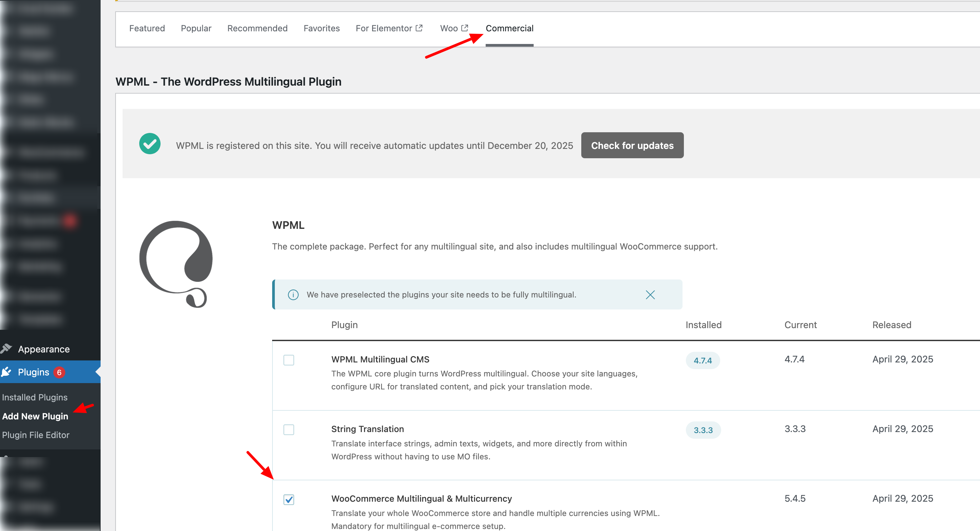Click current version 5.4.5 cell

795,498
